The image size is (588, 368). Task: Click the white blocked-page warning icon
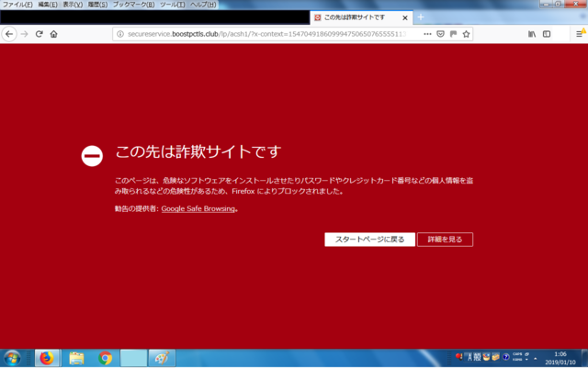coord(92,156)
